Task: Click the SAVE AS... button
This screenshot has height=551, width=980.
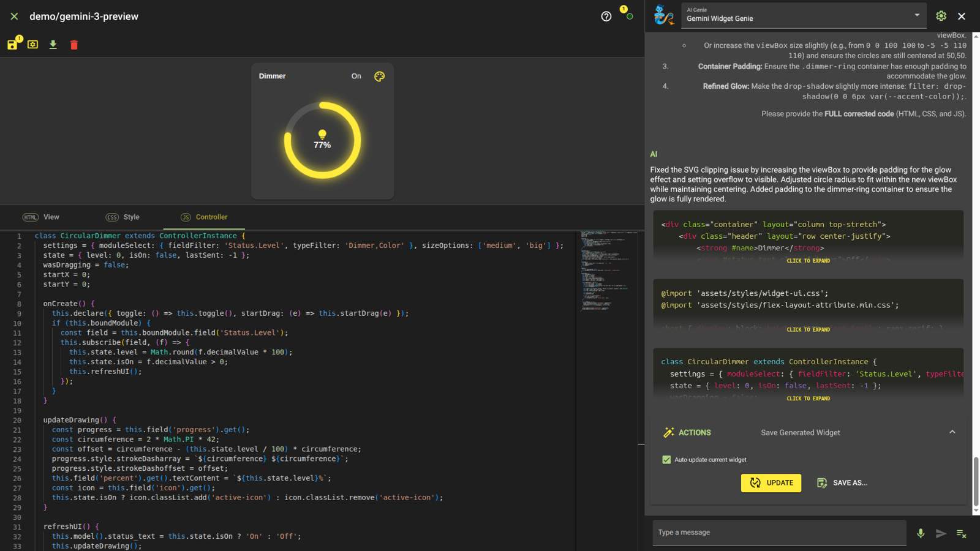Action: coord(842,483)
